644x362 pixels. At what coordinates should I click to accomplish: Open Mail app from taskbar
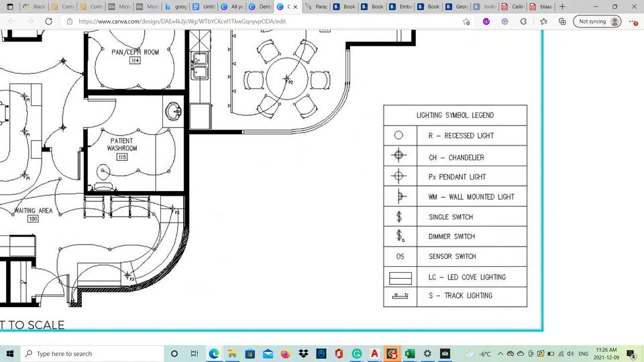(x=268, y=353)
